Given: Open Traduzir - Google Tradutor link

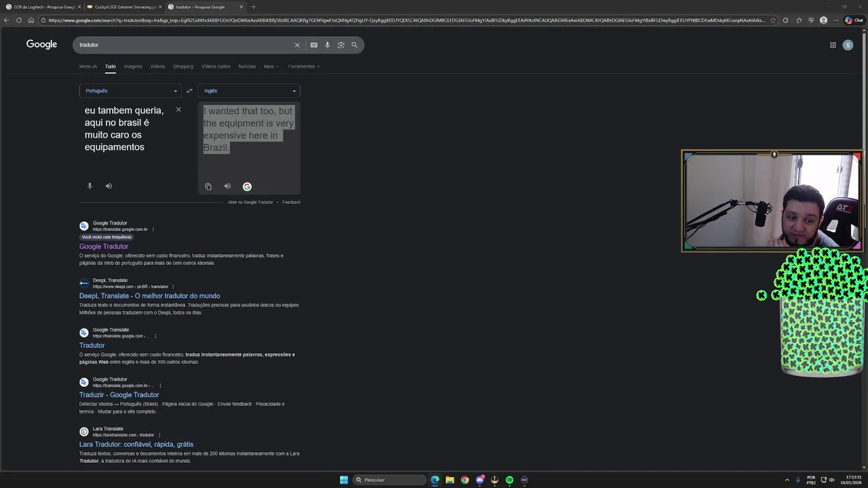Looking at the screenshot, I should [x=119, y=395].
